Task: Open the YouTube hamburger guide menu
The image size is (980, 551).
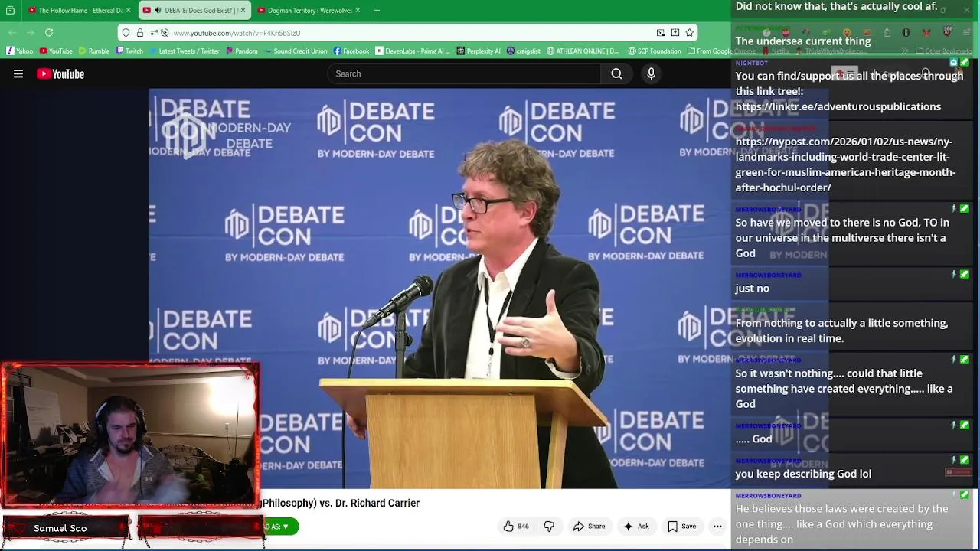Action: click(18, 74)
